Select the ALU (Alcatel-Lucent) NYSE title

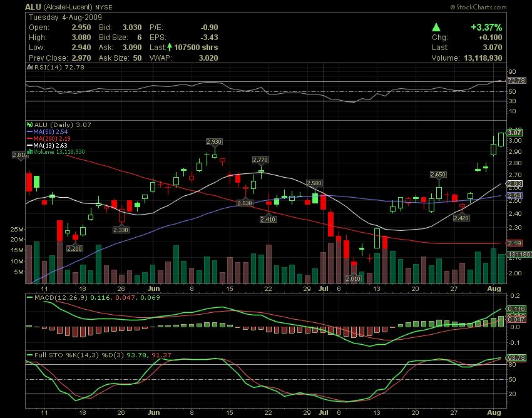pos(69,7)
